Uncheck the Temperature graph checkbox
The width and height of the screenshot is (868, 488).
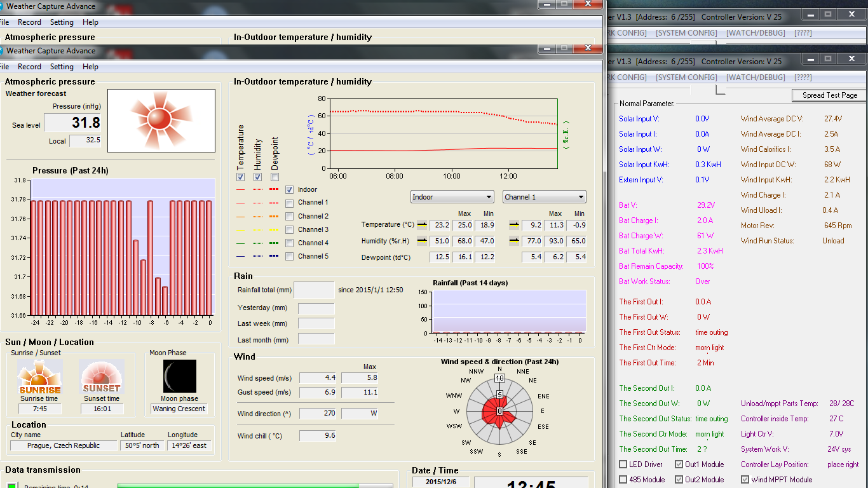tap(240, 177)
